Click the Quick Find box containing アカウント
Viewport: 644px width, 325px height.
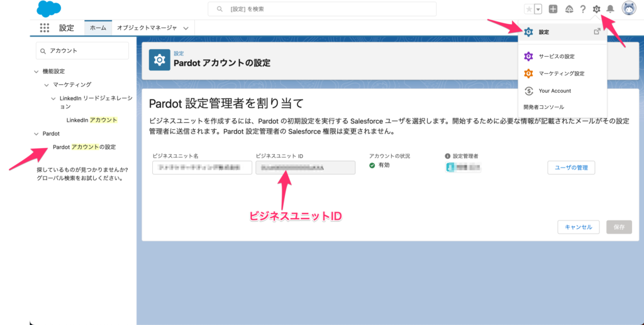click(82, 50)
